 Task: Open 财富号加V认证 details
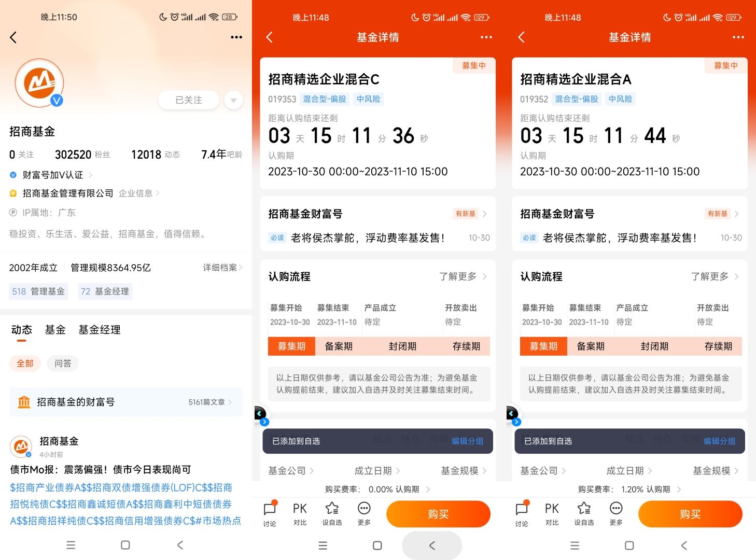tap(51, 175)
